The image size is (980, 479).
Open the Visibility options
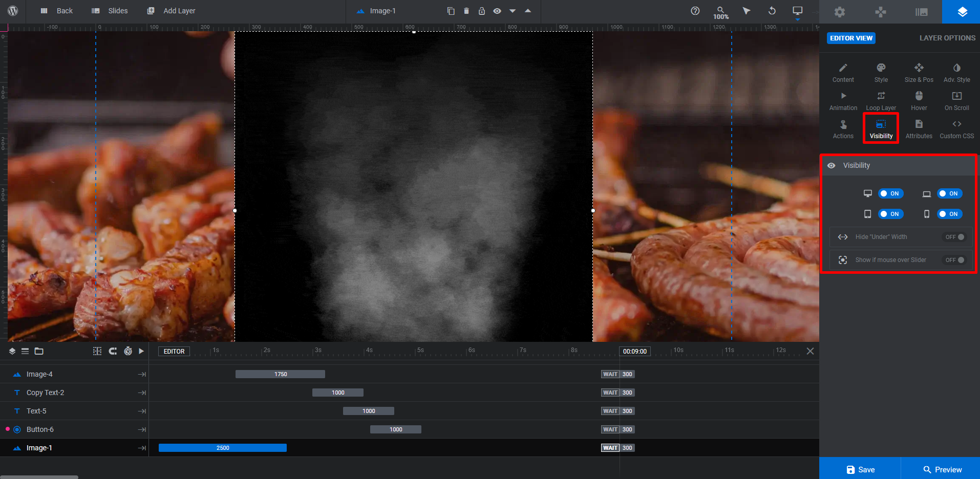pos(881,129)
